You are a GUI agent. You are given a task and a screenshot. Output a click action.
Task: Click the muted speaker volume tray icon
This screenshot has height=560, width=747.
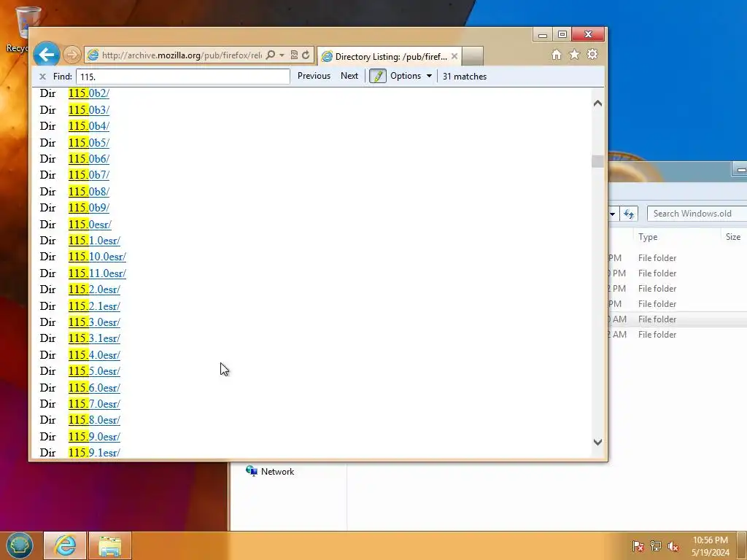[673, 546]
